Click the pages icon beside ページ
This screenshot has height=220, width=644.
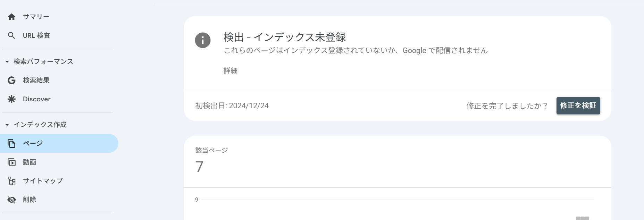(11, 143)
